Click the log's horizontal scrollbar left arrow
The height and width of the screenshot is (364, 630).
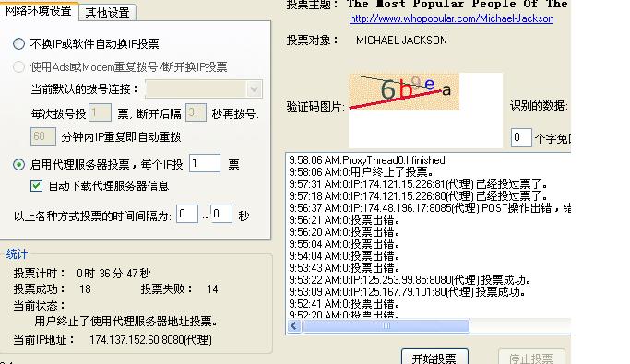[294, 326]
